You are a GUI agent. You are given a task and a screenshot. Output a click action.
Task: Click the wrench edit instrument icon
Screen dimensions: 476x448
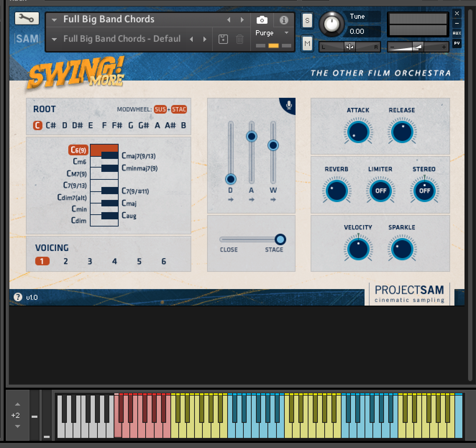[27, 18]
